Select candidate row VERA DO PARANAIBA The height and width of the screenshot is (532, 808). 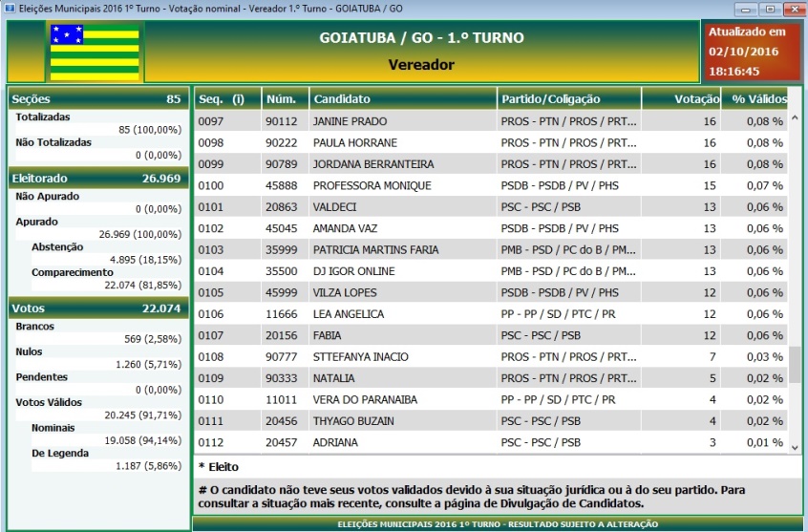[491, 399]
